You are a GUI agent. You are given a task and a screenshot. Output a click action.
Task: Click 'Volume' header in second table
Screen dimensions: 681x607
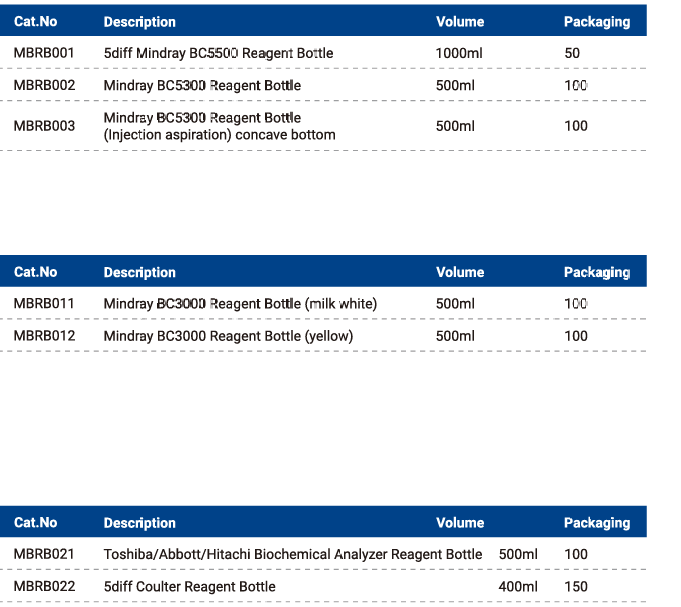coord(460,272)
